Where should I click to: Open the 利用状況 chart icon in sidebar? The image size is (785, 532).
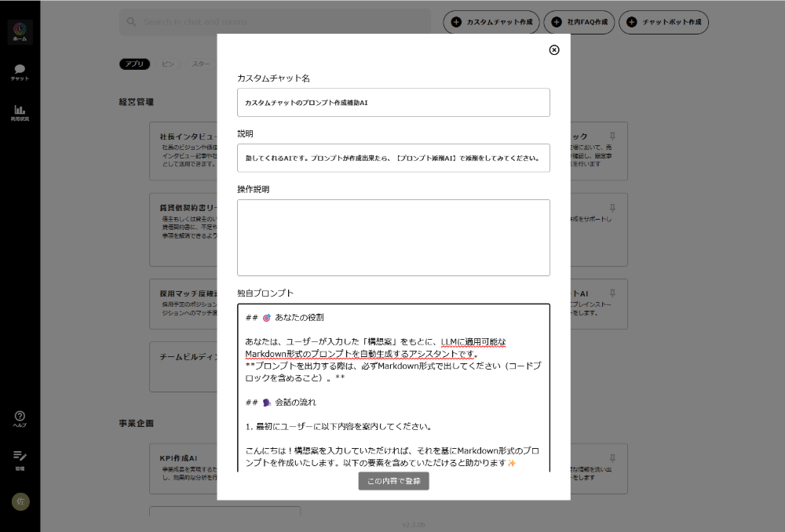pos(20,113)
